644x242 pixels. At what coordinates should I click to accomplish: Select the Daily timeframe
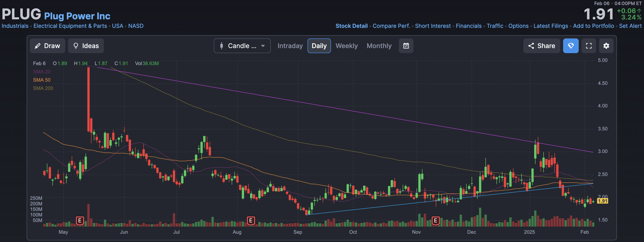[x=319, y=46]
